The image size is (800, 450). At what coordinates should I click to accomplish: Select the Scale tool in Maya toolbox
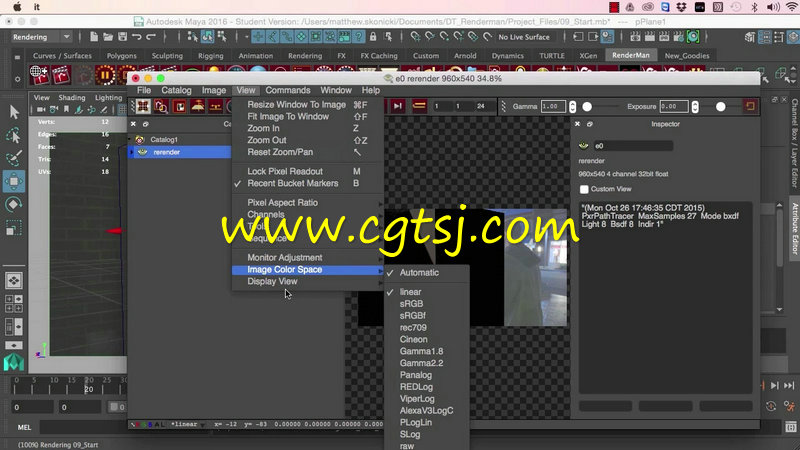tap(14, 227)
